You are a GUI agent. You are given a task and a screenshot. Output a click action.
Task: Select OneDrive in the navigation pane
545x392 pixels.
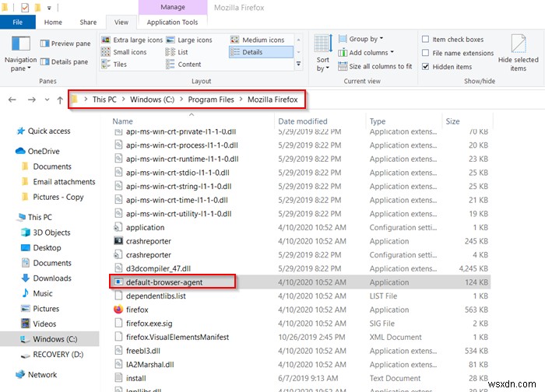(x=38, y=151)
